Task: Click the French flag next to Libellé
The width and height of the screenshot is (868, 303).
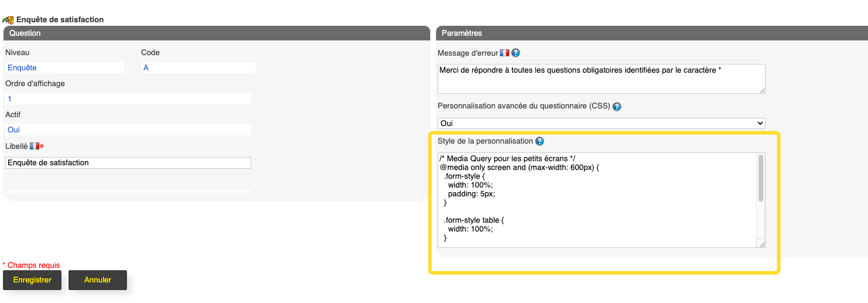Action: coord(34,146)
